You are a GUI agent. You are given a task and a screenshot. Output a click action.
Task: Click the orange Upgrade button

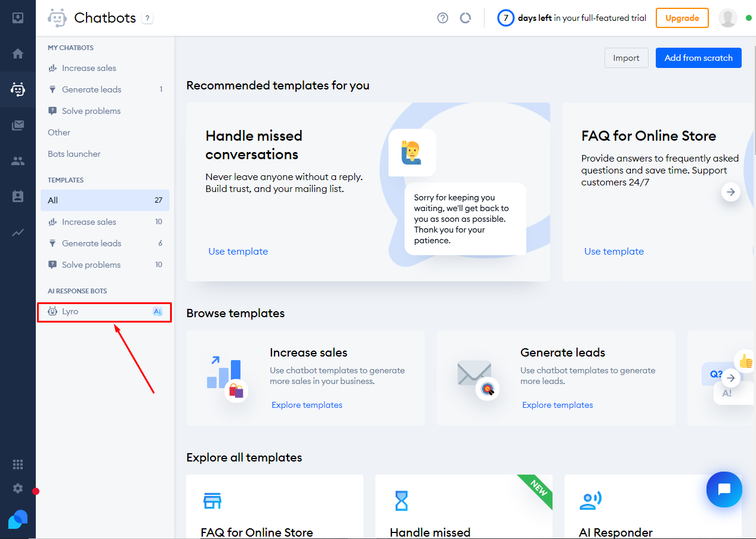[x=681, y=18]
